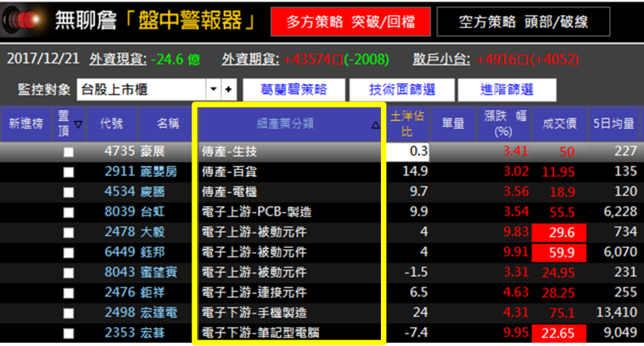644x346 pixels.
Task: Select the 傳產-百貨 category cell
Action: point(289,171)
